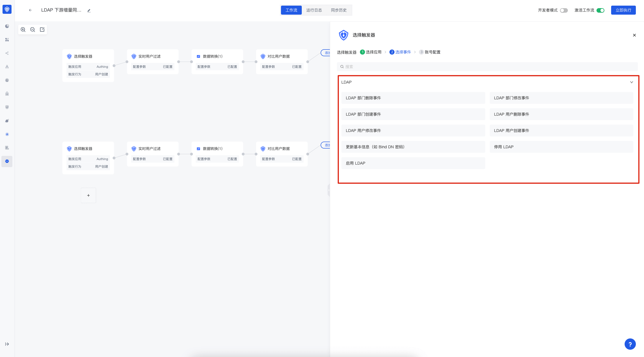Click the 搜索 event search field

point(487,67)
